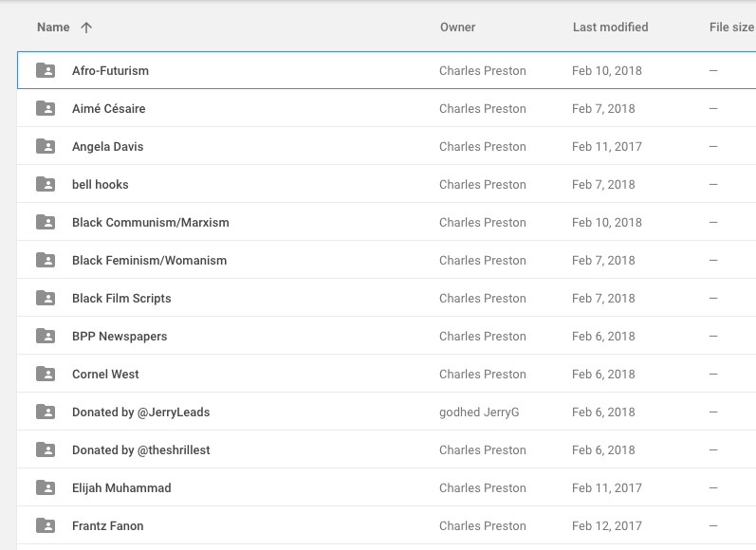
Task: Click the Owner column header
Action: [457, 27]
